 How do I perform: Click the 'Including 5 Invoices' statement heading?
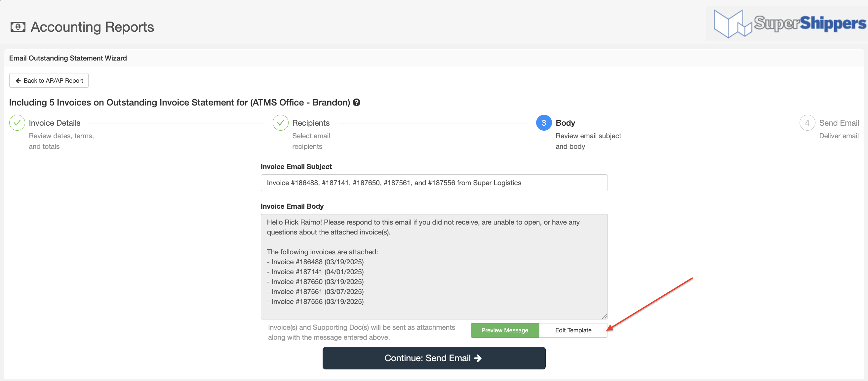coord(179,103)
